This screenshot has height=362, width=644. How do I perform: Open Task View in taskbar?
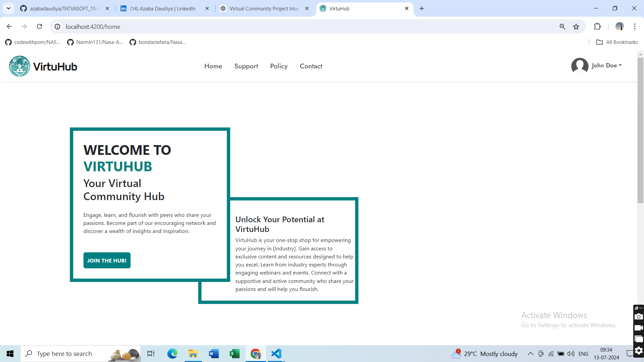point(151,354)
